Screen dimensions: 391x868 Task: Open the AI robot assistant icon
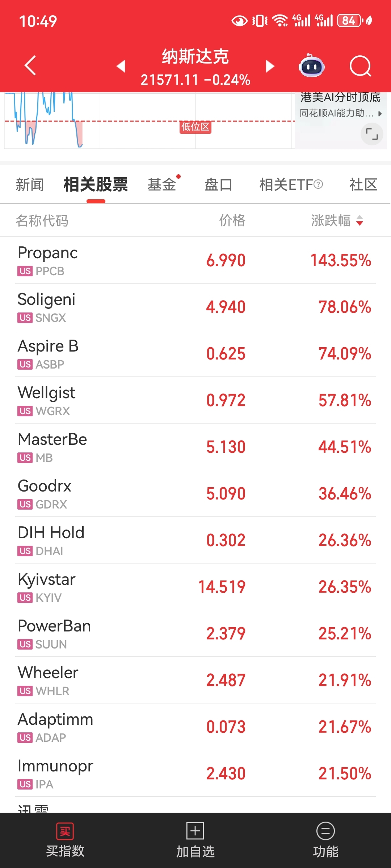(x=311, y=66)
